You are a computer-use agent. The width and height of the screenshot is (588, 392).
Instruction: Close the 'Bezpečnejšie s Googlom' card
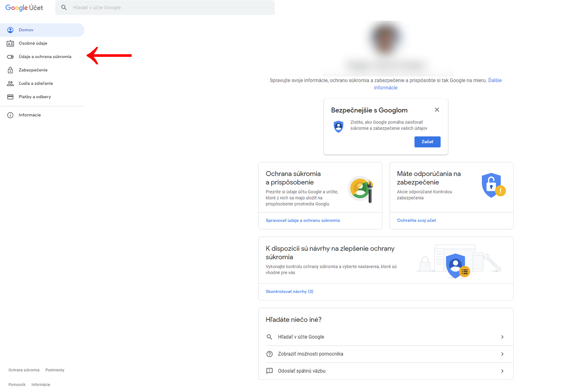click(437, 110)
